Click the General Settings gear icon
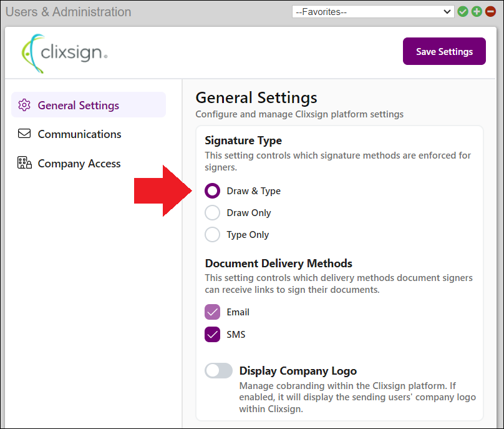The width and height of the screenshot is (504, 429). [24, 105]
